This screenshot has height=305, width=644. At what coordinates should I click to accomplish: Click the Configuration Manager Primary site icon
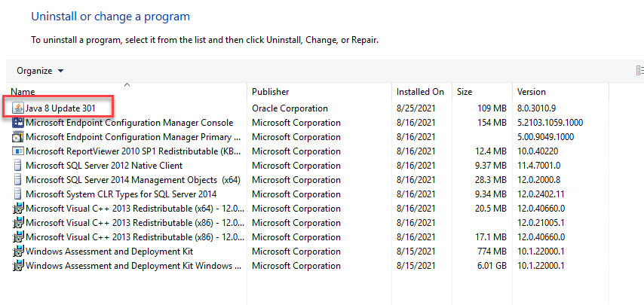tap(18, 137)
